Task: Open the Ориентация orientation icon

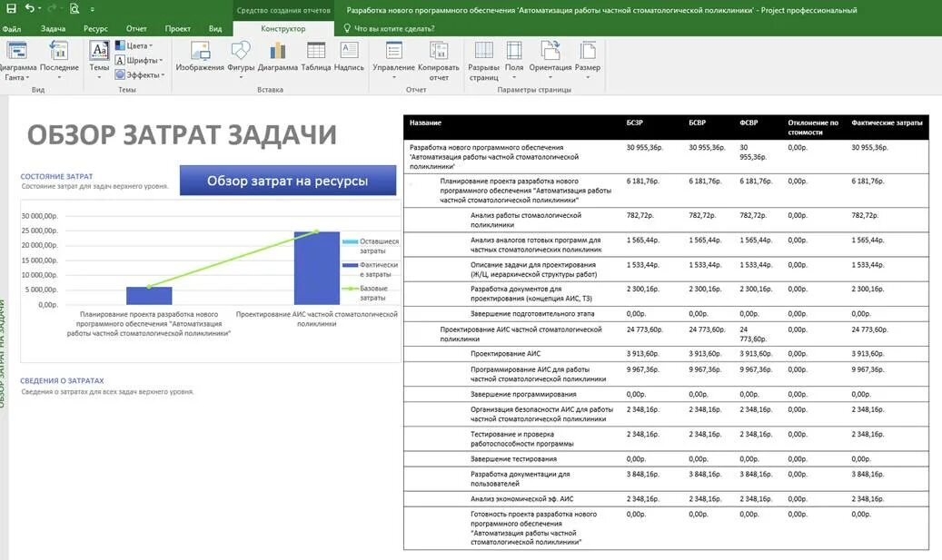Action: coord(550,51)
